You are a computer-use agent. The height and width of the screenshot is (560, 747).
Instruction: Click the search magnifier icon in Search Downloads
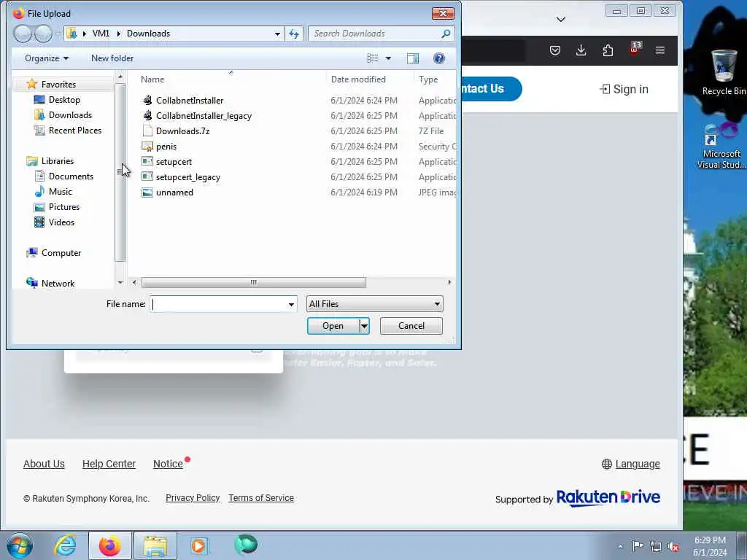click(x=446, y=34)
